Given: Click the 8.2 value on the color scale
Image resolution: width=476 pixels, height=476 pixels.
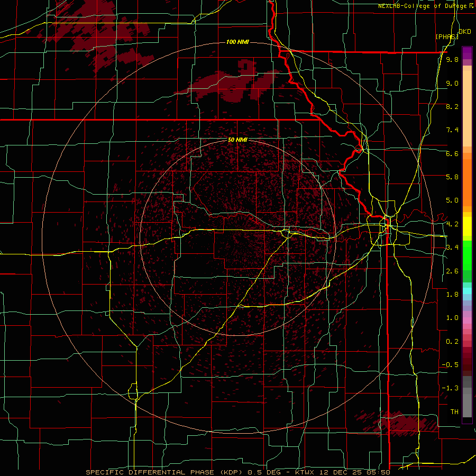Looking at the screenshot, I should point(452,106).
